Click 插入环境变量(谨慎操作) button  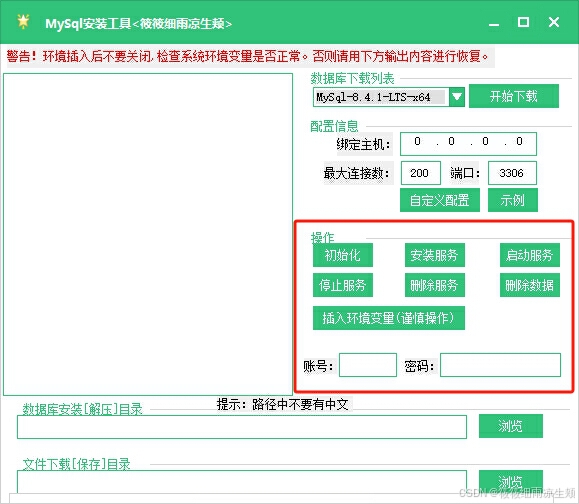[x=388, y=318]
